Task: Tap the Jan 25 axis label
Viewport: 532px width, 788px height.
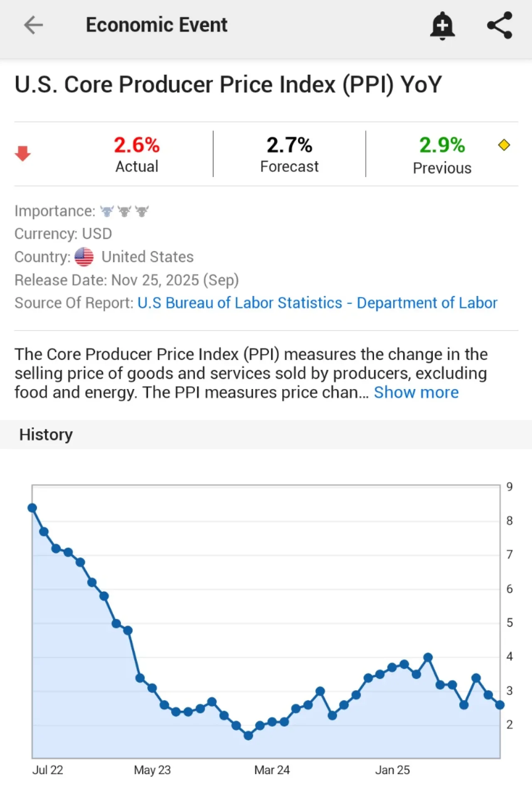Action: pyautogui.click(x=392, y=770)
